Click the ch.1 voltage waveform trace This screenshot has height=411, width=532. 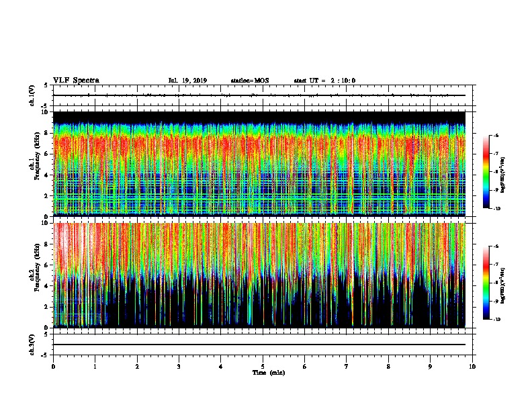tap(259, 95)
